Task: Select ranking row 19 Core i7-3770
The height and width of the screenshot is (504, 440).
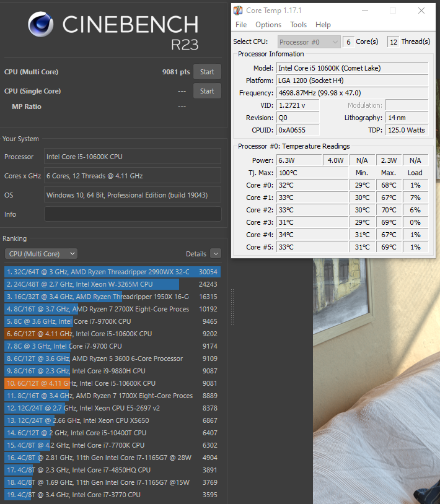Action: coord(113,495)
